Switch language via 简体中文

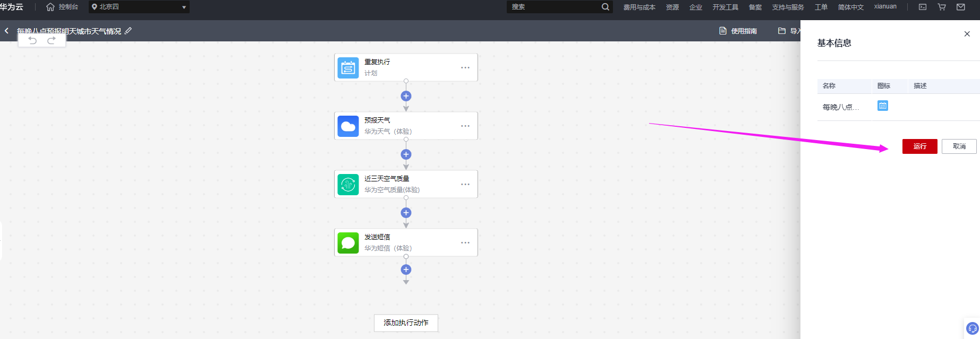pos(851,7)
